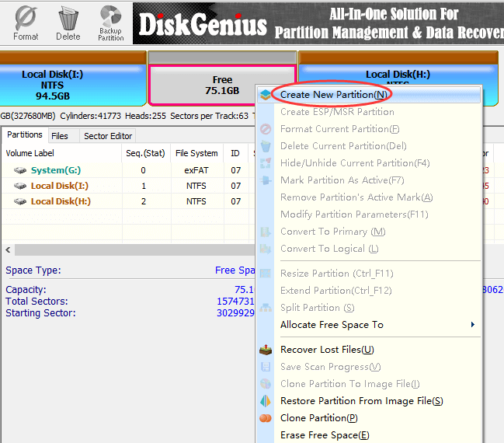Click the System(G:) drive icon

click(20, 170)
